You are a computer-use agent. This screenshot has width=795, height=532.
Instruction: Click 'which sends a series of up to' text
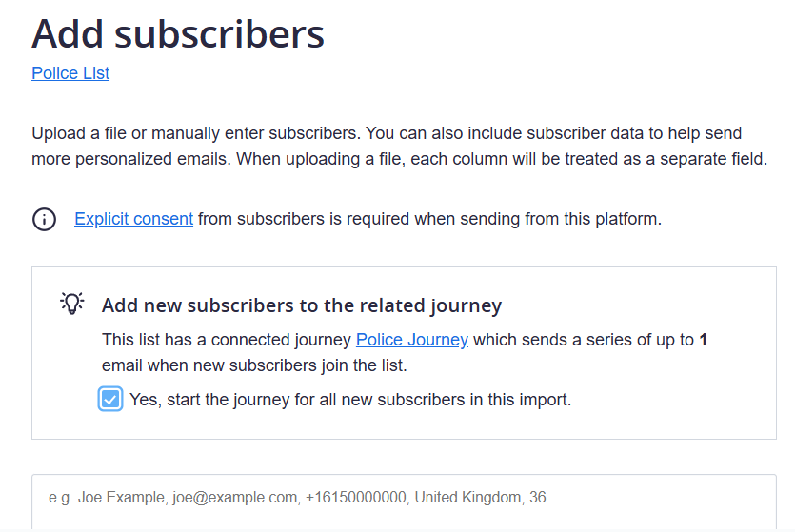pyautogui.click(x=584, y=340)
